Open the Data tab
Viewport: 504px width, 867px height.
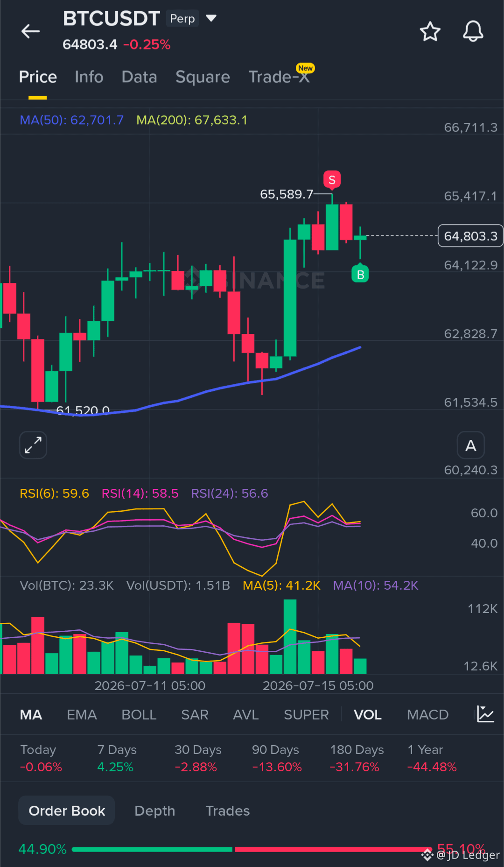pos(139,77)
